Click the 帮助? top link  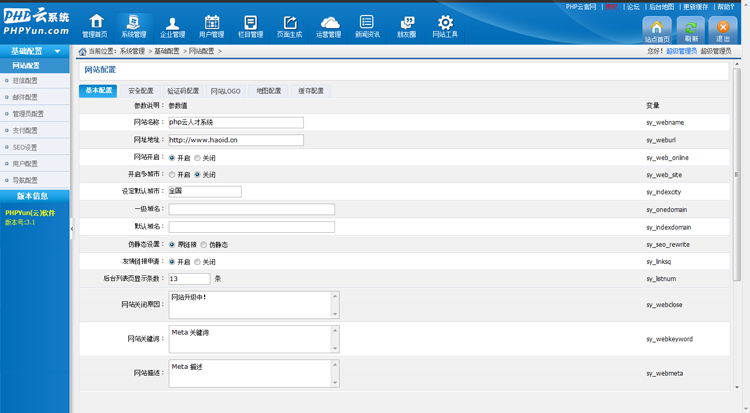[725, 7]
